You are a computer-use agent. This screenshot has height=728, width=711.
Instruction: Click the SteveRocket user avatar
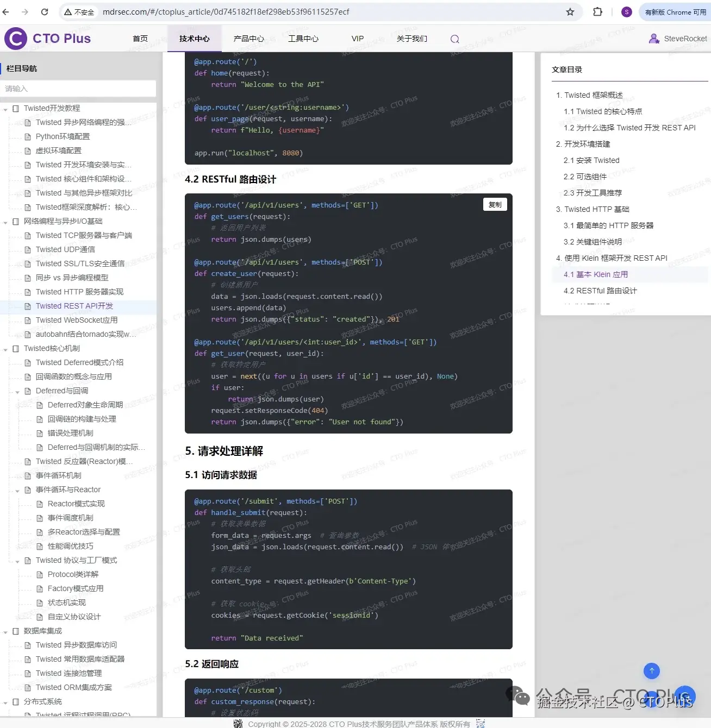[x=653, y=38]
